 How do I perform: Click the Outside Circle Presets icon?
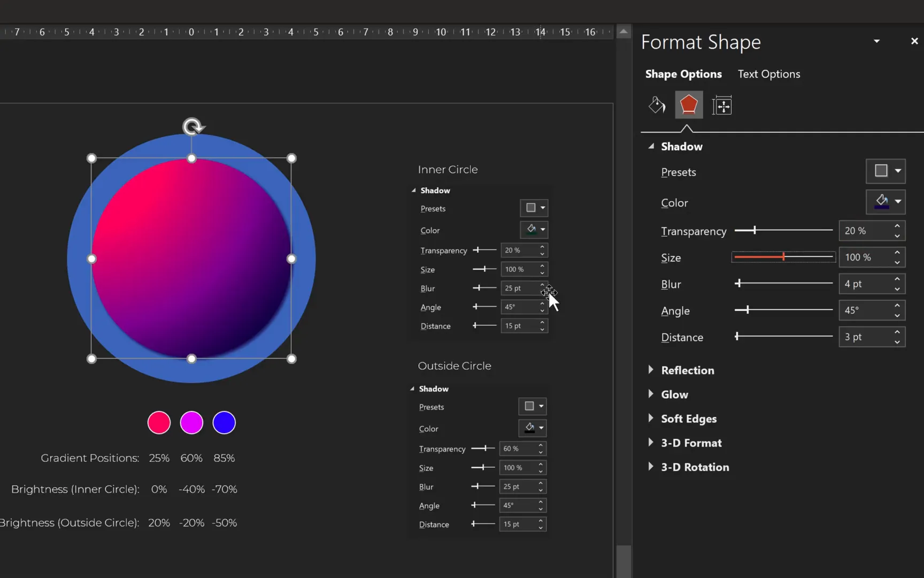[x=529, y=406]
